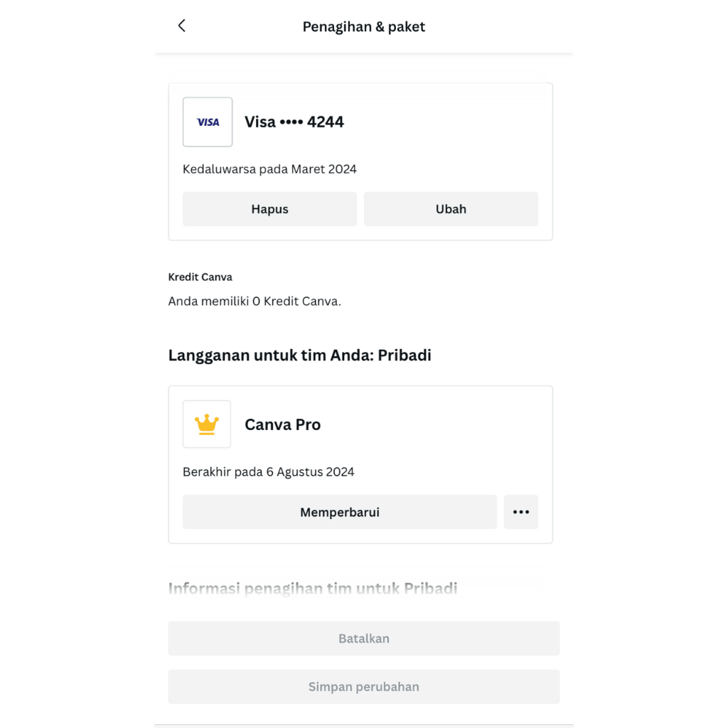Select the Kredit Canva heading
The width and height of the screenshot is (728, 728).
(200, 277)
